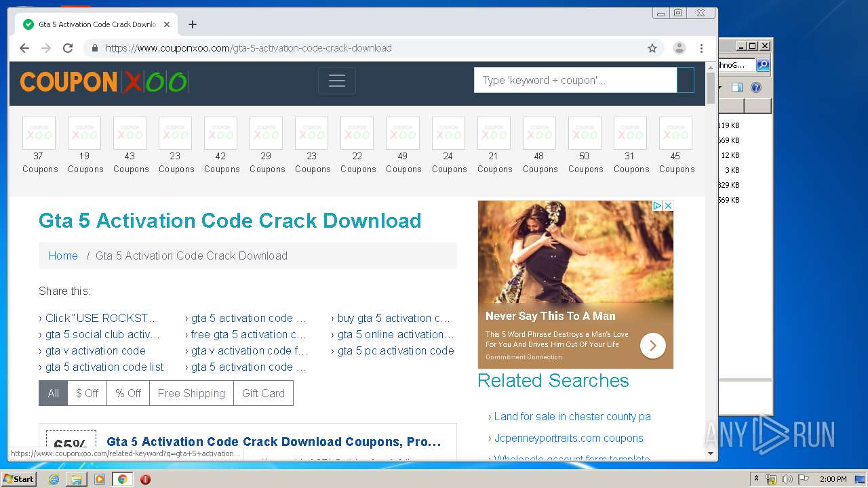The image size is (868, 488).
Task: Bookmark this page with the star icon
Action: tap(652, 48)
